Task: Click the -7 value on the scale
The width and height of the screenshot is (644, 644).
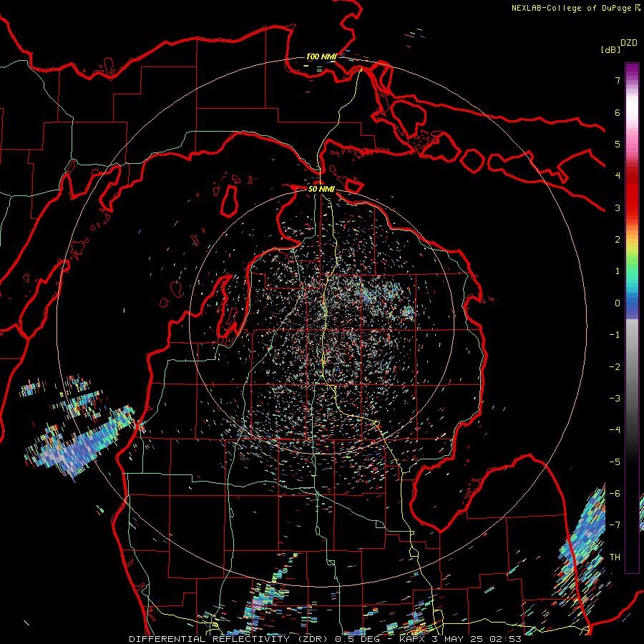Action: [615, 525]
